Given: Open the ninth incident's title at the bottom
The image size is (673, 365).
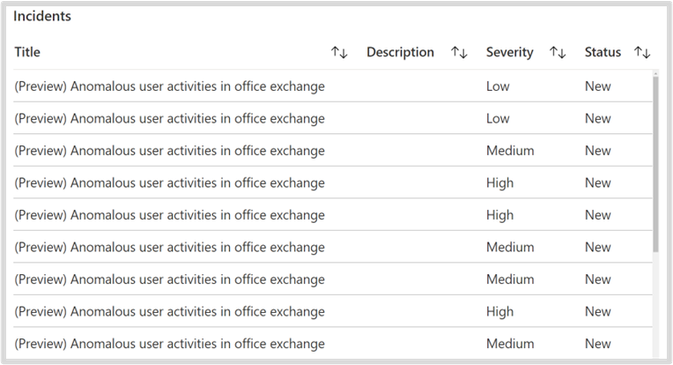Looking at the screenshot, I should click(170, 344).
